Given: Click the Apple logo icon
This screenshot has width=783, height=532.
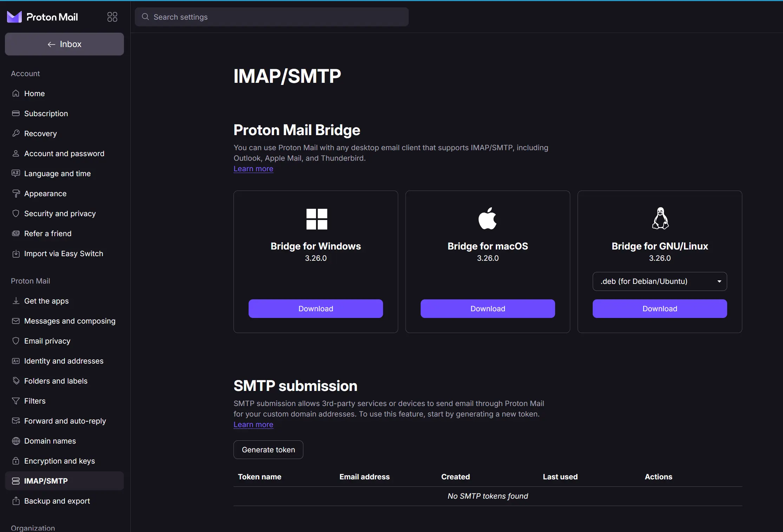Looking at the screenshot, I should (x=488, y=218).
